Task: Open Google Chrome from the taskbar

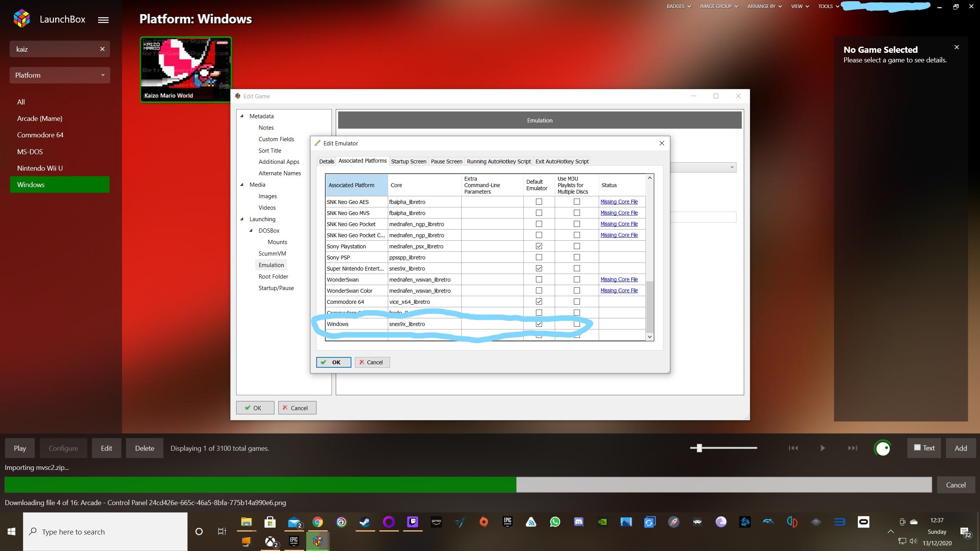Action: click(x=317, y=522)
